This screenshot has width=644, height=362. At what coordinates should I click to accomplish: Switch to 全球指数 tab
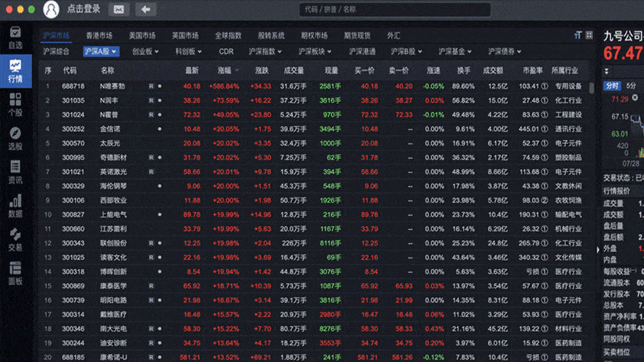coord(228,35)
